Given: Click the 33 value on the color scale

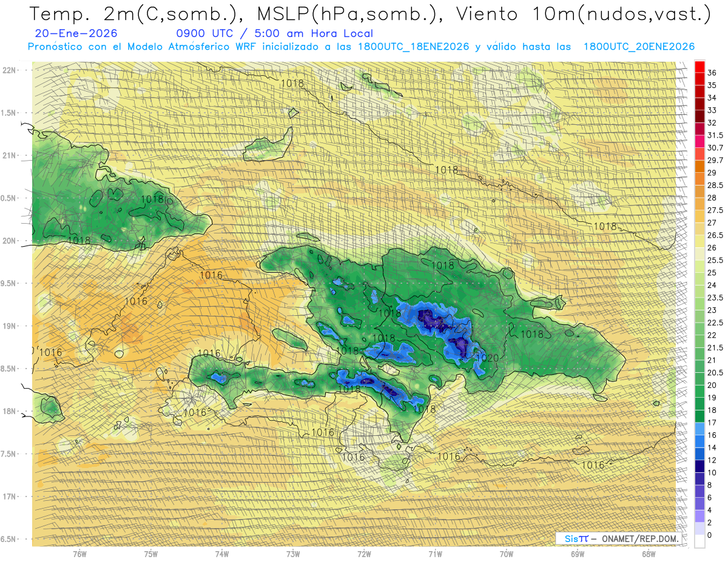Looking at the screenshot, I should pos(712,110).
